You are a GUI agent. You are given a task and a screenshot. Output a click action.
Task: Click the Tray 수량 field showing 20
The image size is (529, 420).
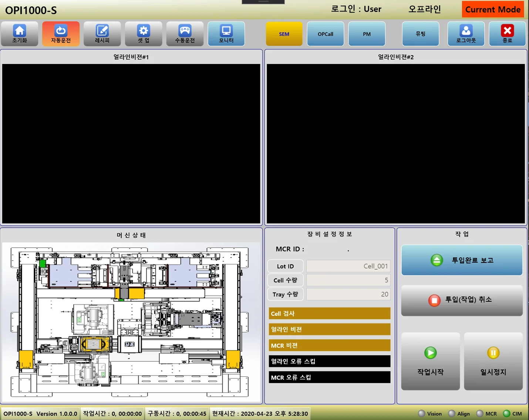pos(348,294)
